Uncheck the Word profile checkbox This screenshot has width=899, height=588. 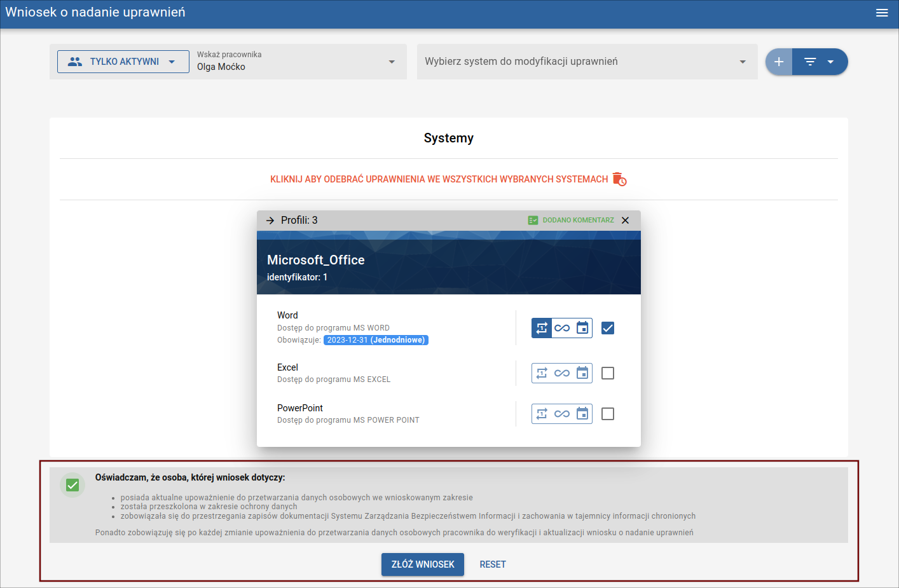click(608, 328)
